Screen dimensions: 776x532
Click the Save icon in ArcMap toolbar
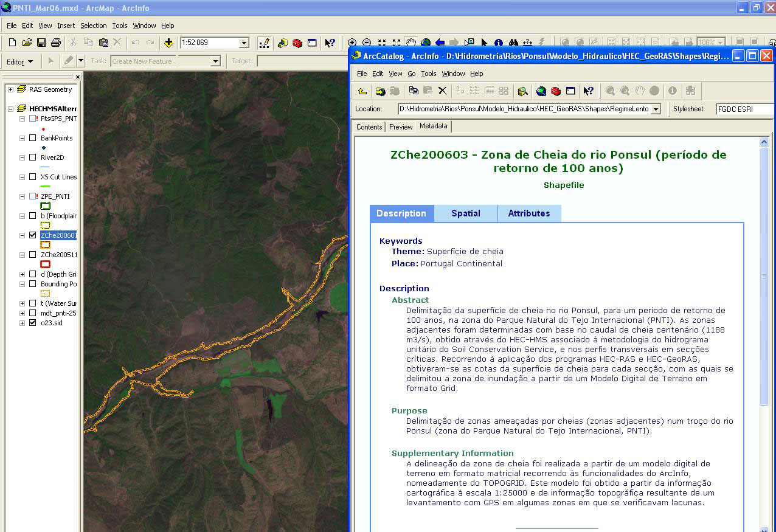click(41, 43)
